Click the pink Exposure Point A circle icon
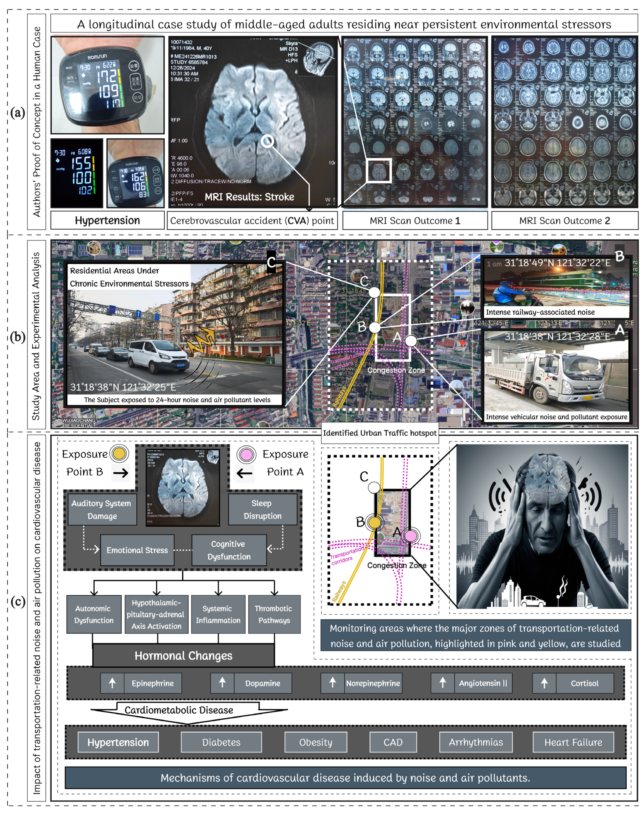The width and height of the screenshot is (644, 814). [247, 455]
